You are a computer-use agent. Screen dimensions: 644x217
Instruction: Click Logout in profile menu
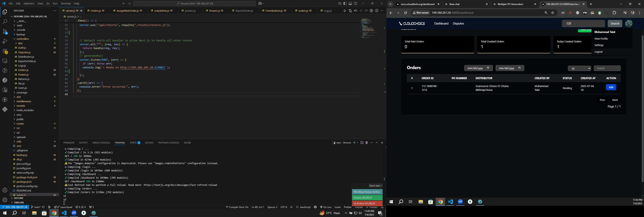click(x=598, y=52)
